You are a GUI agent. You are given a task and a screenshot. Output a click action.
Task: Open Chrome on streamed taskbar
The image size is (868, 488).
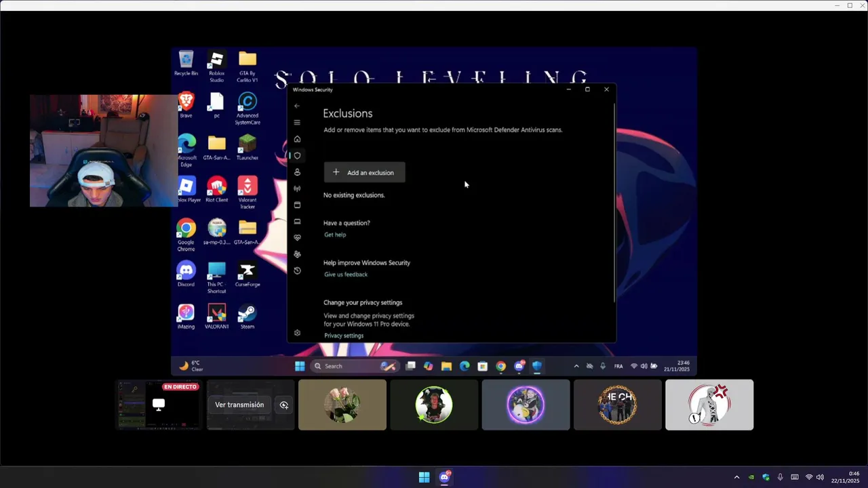[x=500, y=366]
